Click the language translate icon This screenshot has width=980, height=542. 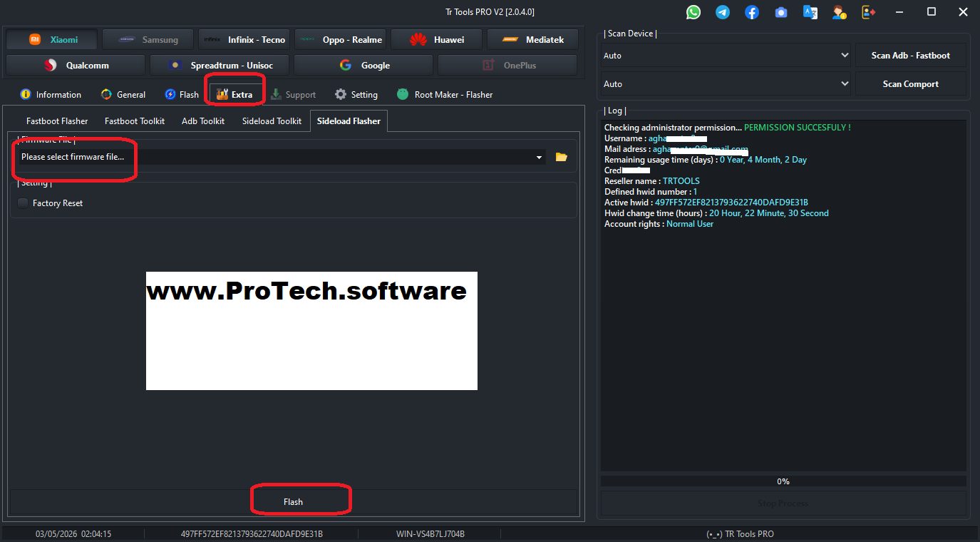810,12
